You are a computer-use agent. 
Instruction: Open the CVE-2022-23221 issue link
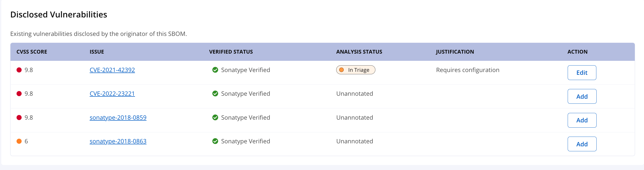click(112, 94)
